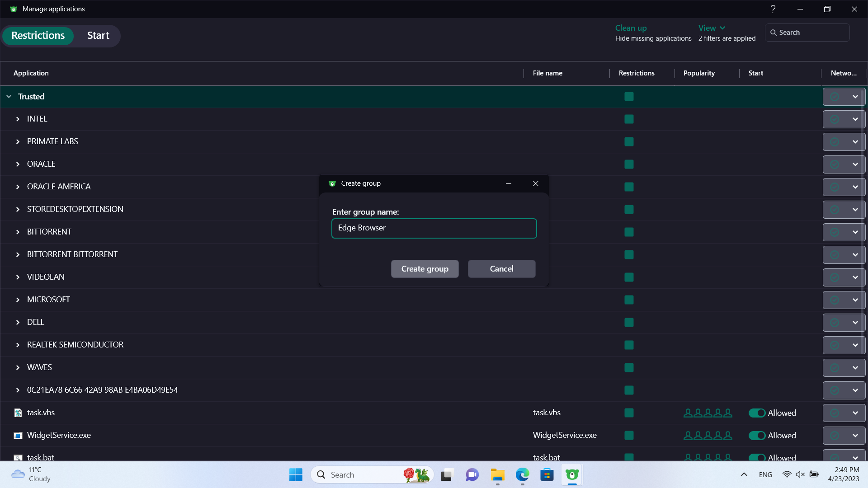Click the task.vbs file icon
Screen dimensions: 868x488
coord(18,413)
